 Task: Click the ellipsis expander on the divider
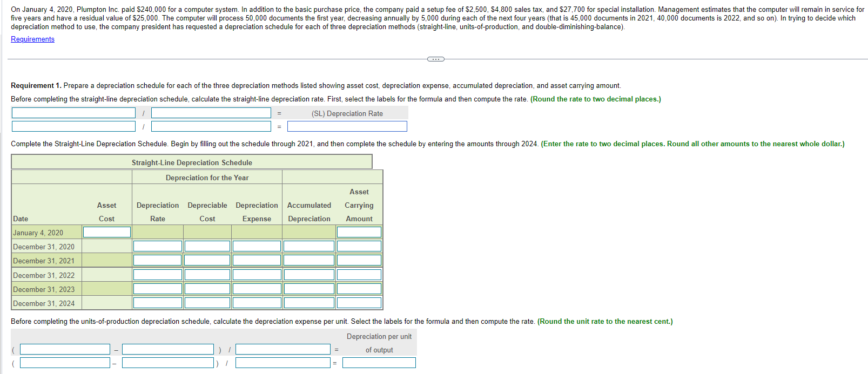435,59
